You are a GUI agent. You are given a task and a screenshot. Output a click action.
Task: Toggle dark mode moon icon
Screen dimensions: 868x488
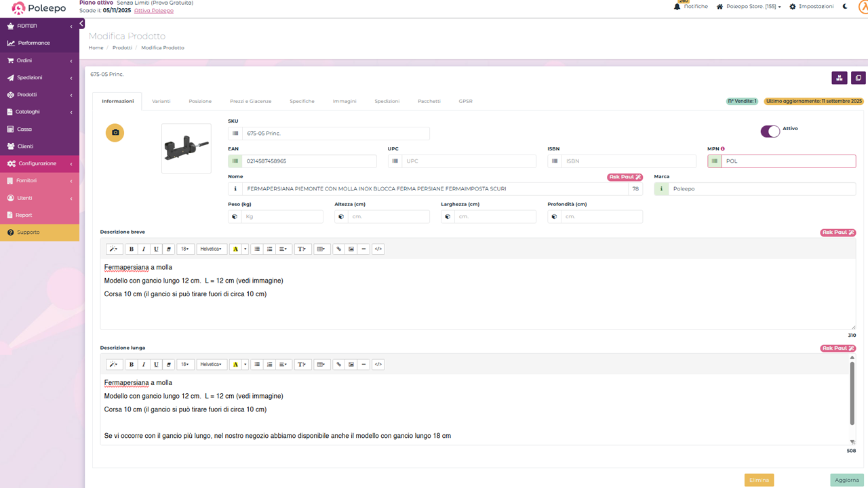[845, 6]
